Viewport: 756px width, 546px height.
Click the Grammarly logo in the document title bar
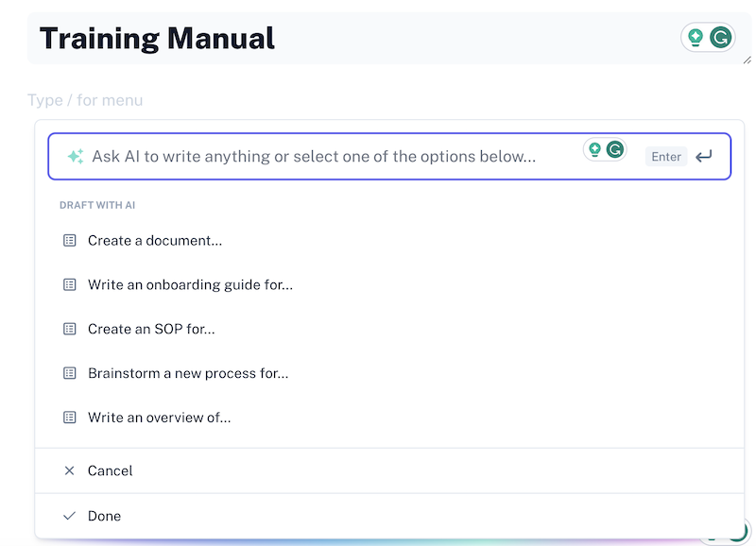(718, 37)
